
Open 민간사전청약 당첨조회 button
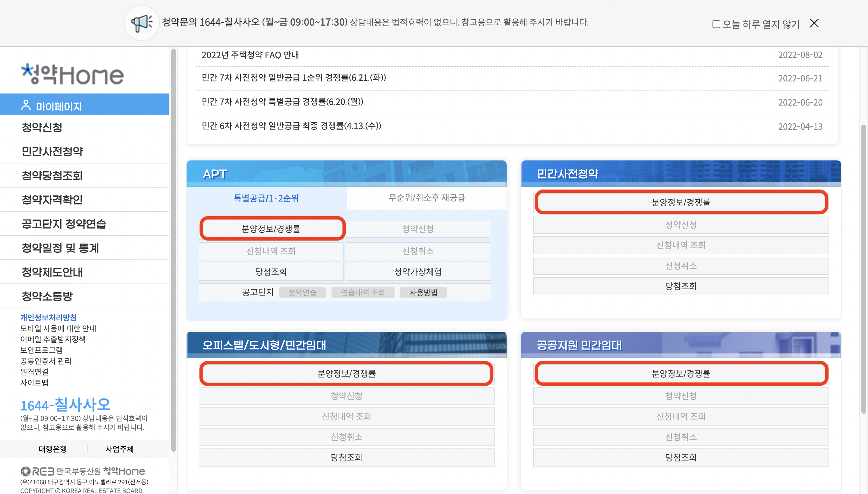[681, 286]
